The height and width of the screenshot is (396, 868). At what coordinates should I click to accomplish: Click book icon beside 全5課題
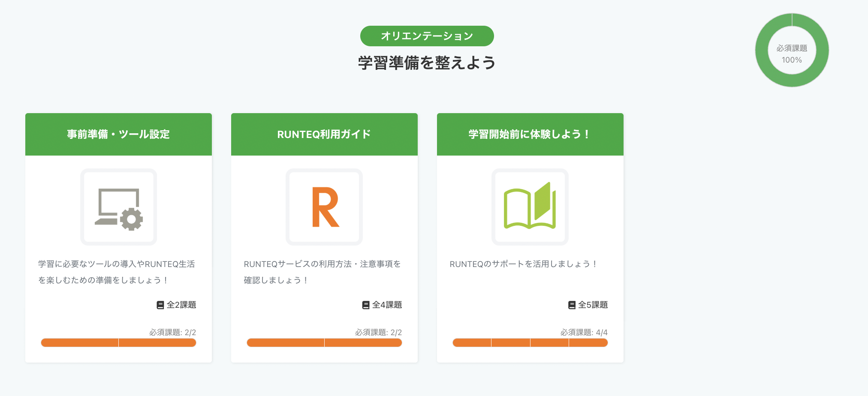click(572, 305)
